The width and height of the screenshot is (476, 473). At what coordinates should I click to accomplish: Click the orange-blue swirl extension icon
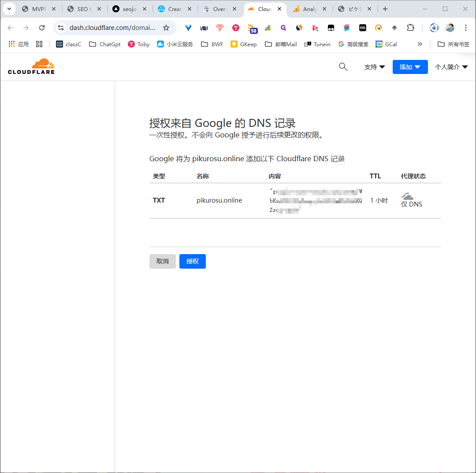(x=299, y=28)
